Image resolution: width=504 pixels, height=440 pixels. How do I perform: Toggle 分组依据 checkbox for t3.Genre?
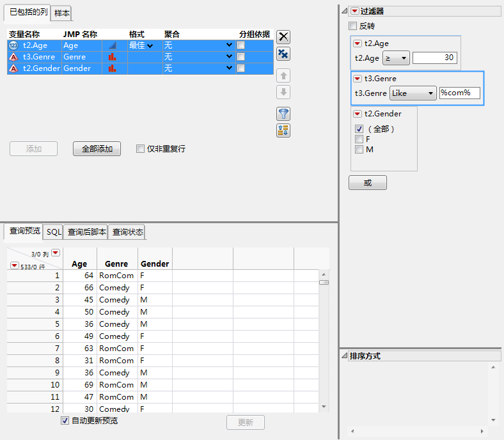pos(240,57)
